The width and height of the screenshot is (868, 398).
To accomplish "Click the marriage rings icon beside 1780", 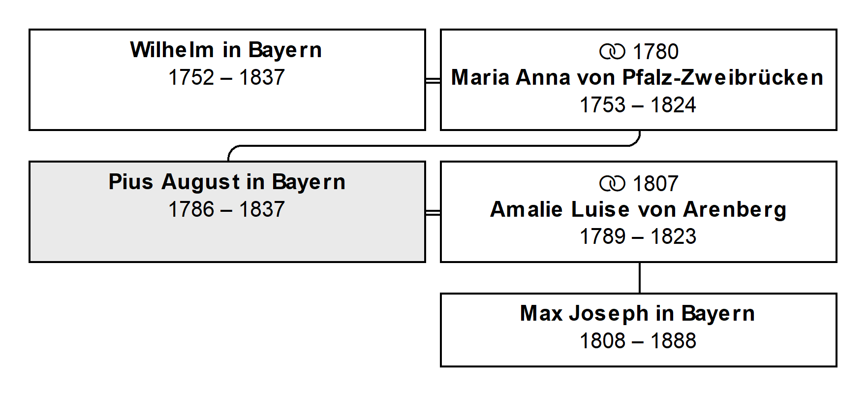I will (613, 52).
